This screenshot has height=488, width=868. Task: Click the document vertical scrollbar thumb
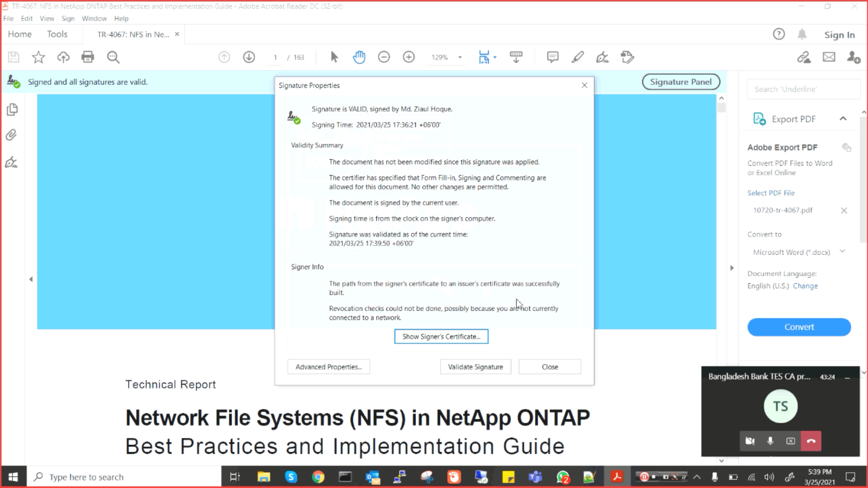pos(721,108)
